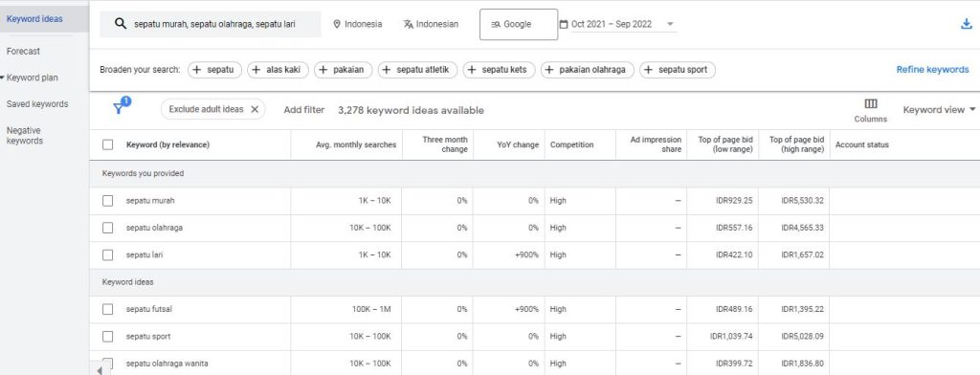The width and height of the screenshot is (980, 375).
Task: Click the Google search network box
Action: coord(519,24)
